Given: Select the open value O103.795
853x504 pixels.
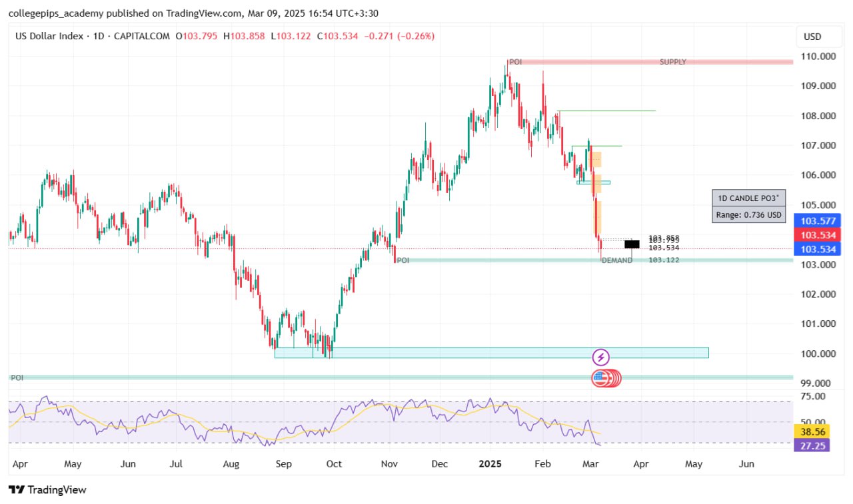Looking at the screenshot, I should [x=198, y=36].
